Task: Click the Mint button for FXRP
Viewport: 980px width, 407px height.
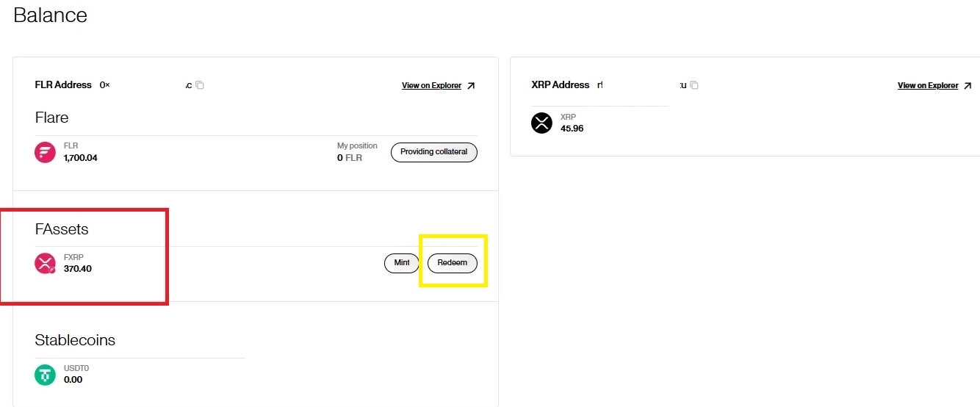Action: click(x=402, y=263)
